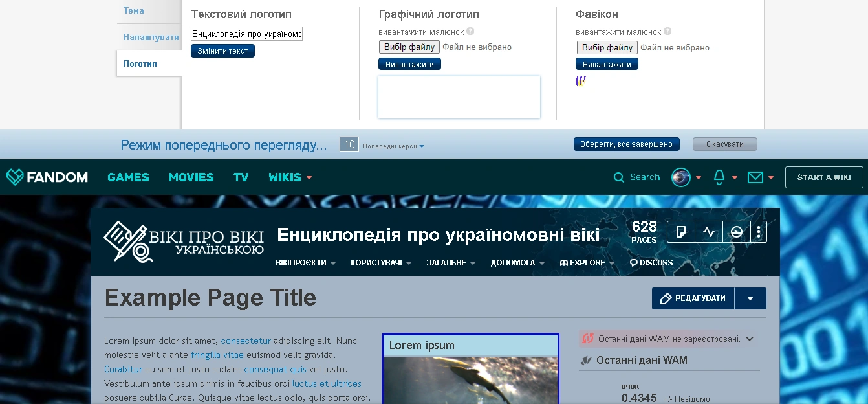Expand the WAM data notice chevron

pyautogui.click(x=750, y=339)
